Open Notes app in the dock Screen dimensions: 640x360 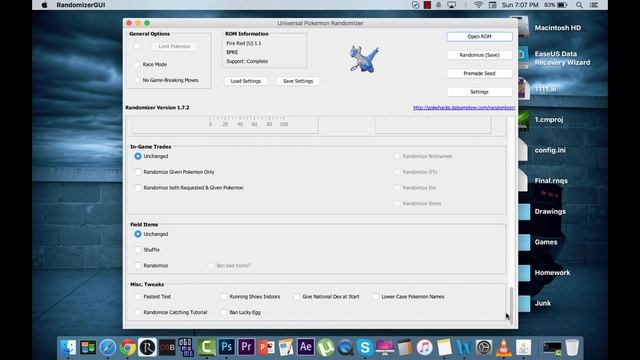coord(444,347)
